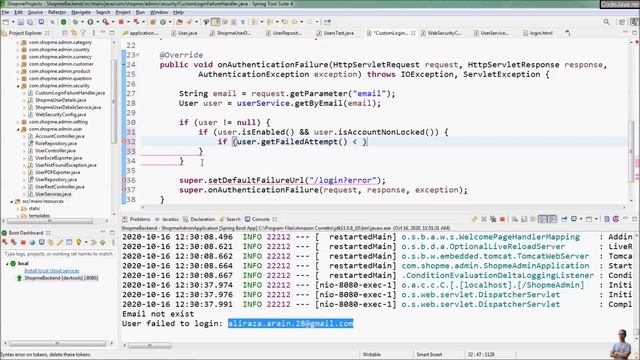640x360 pixels.
Task: Click the Open Perspective icon
Action: (x=622, y=22)
